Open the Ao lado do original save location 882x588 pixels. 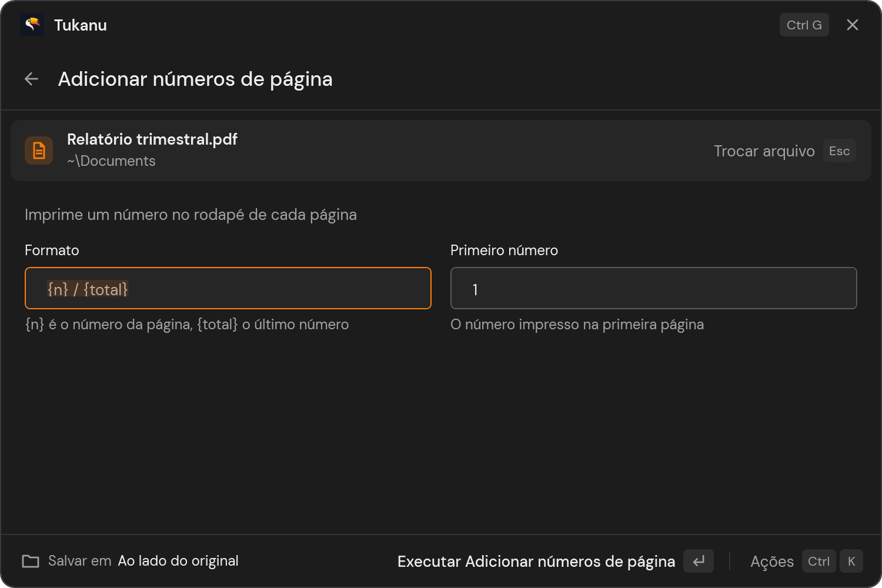[178, 561]
